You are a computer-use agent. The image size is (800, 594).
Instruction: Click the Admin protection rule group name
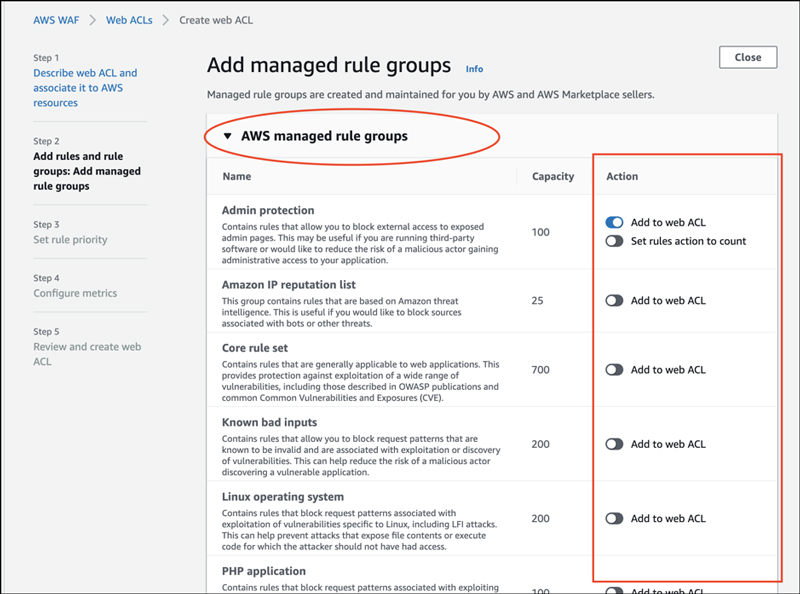(x=268, y=210)
